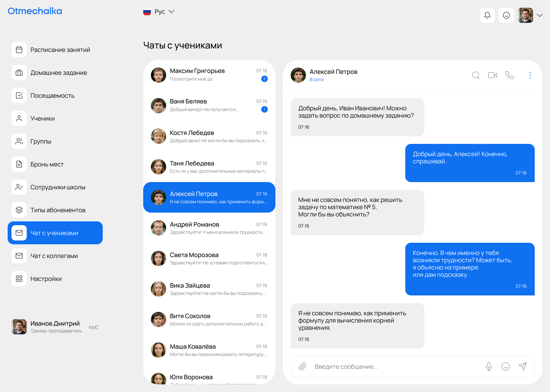Screen dimensions: 550x392
Task: Open chat with Максим Григорьев
Action: pyautogui.click(x=209, y=75)
